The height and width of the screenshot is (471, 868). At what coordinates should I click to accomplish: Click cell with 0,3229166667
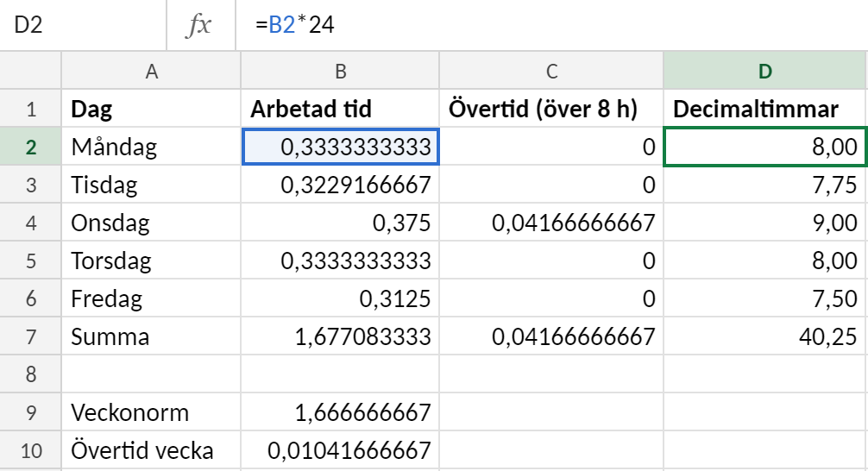(x=341, y=185)
